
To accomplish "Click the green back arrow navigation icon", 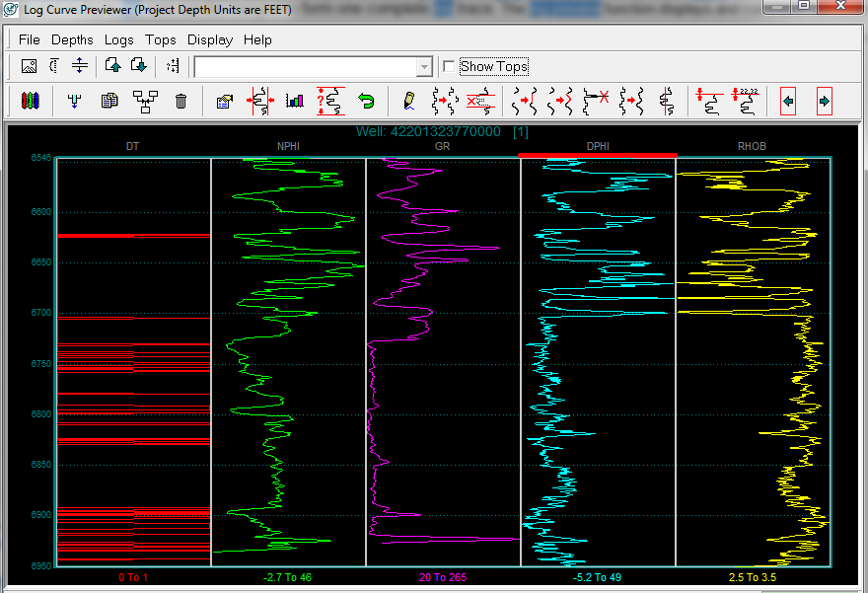I will coord(786,101).
